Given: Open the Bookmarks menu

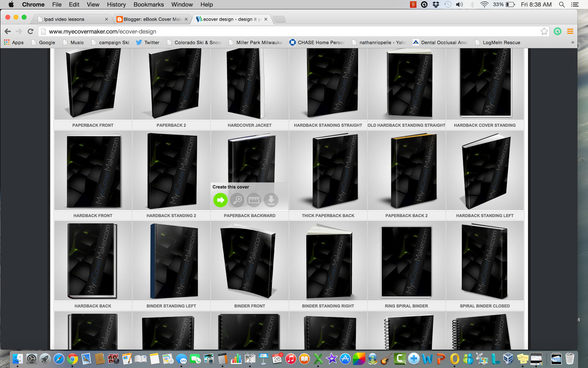Looking at the screenshot, I should click(x=149, y=4).
